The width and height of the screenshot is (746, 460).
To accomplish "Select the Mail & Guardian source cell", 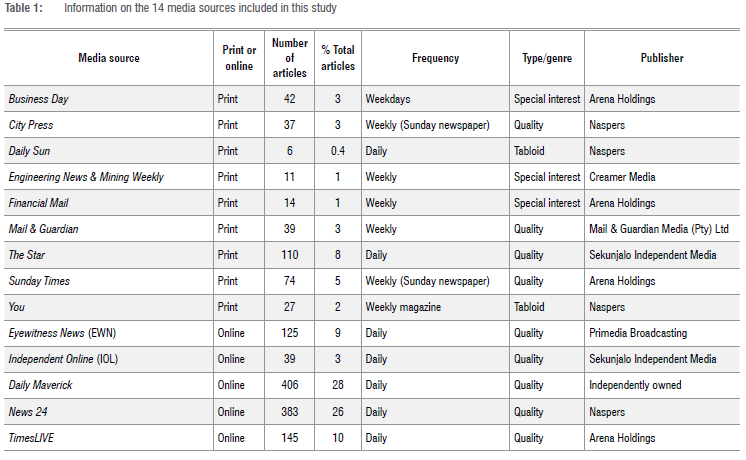I will tap(42, 229).
